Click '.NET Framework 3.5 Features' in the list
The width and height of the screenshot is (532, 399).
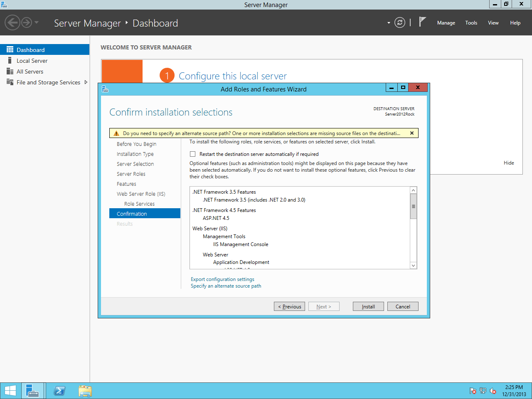(x=224, y=192)
